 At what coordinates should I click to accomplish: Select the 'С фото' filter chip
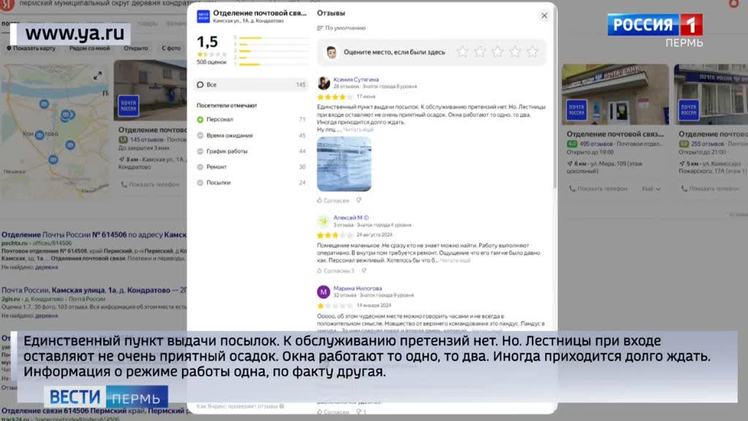(171, 48)
